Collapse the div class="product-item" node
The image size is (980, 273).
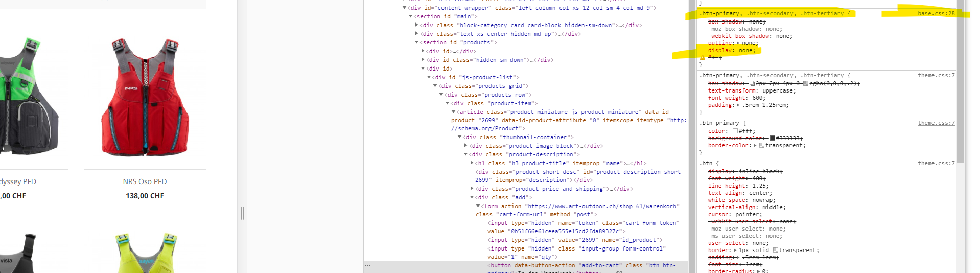click(448, 103)
